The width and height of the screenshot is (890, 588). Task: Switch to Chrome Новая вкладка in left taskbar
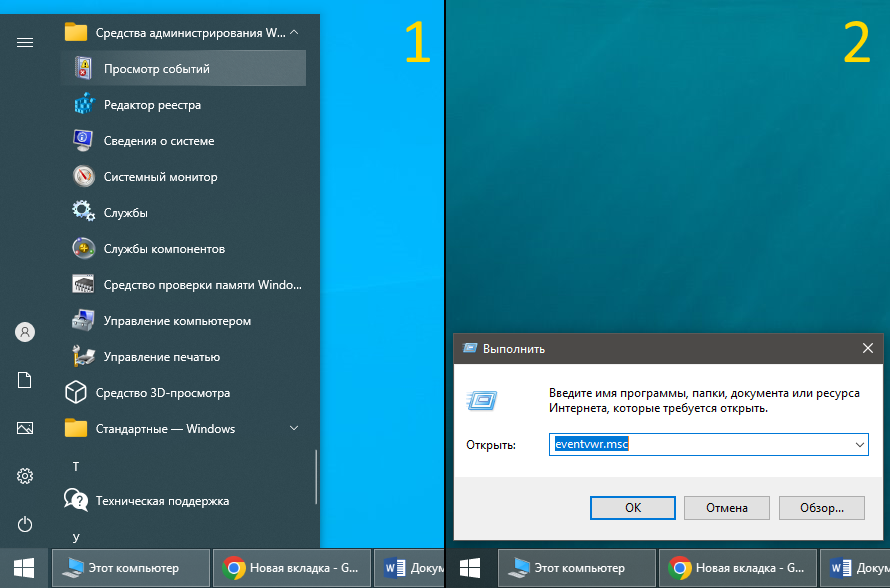click(x=292, y=568)
